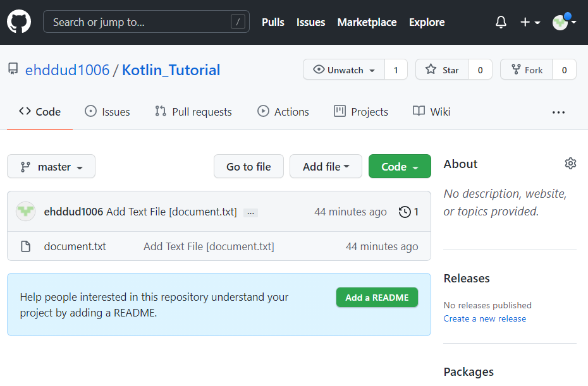Click the Unwatch dropdown button
Viewport: 588px width, 386px height.
coord(344,69)
